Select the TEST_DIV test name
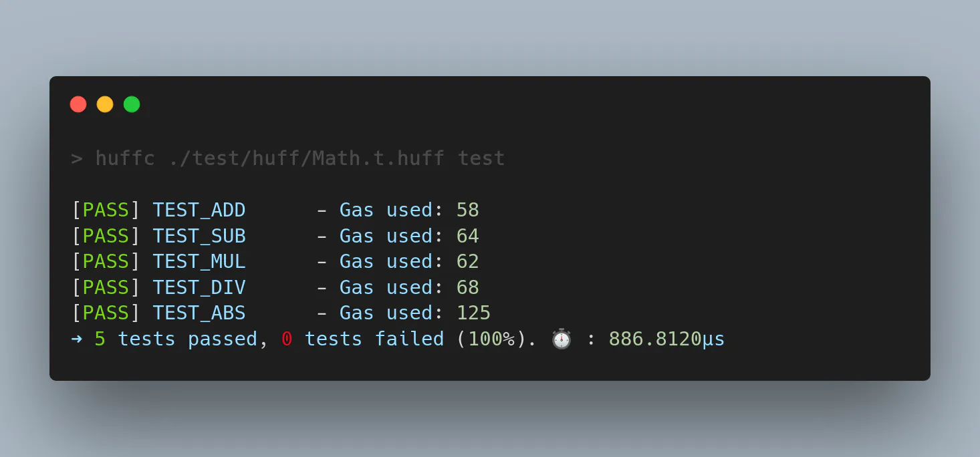 point(199,287)
